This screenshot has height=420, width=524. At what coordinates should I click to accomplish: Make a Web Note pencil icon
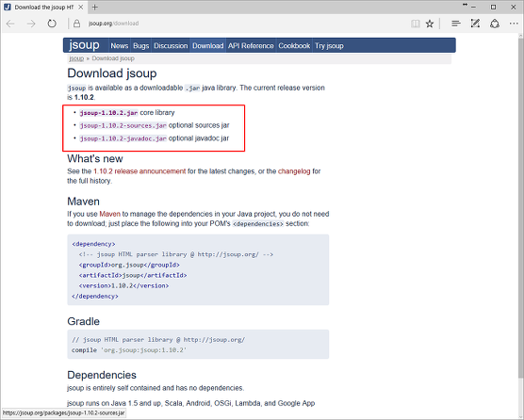click(475, 24)
